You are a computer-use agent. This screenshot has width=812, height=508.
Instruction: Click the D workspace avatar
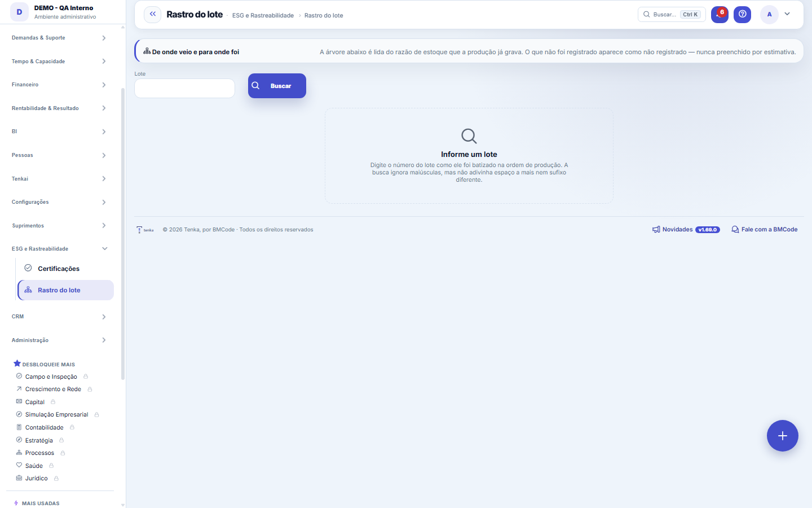tap(19, 12)
